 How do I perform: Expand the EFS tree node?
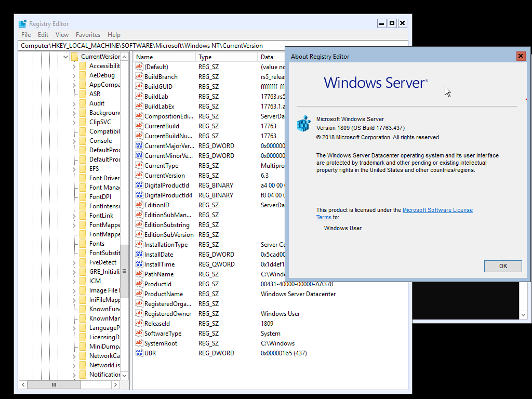tap(74, 169)
